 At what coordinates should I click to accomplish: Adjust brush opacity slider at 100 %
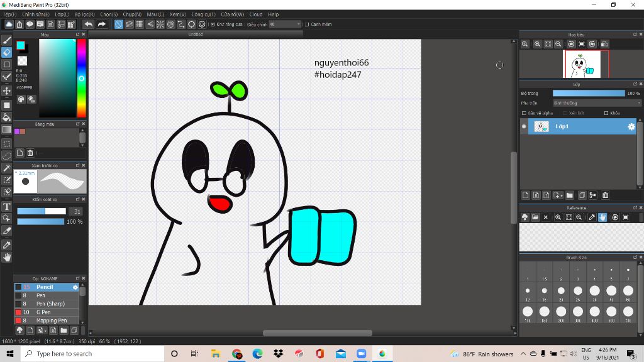[x=40, y=222]
